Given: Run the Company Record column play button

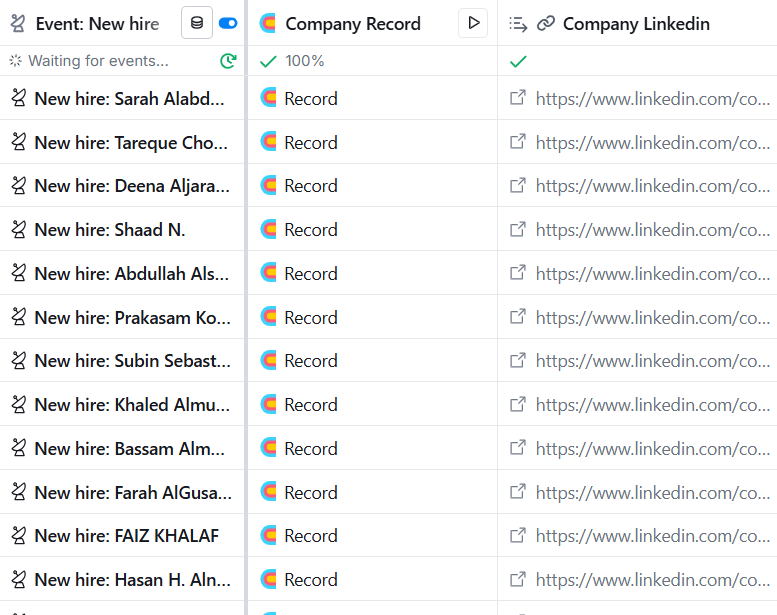Looking at the screenshot, I should [473, 23].
